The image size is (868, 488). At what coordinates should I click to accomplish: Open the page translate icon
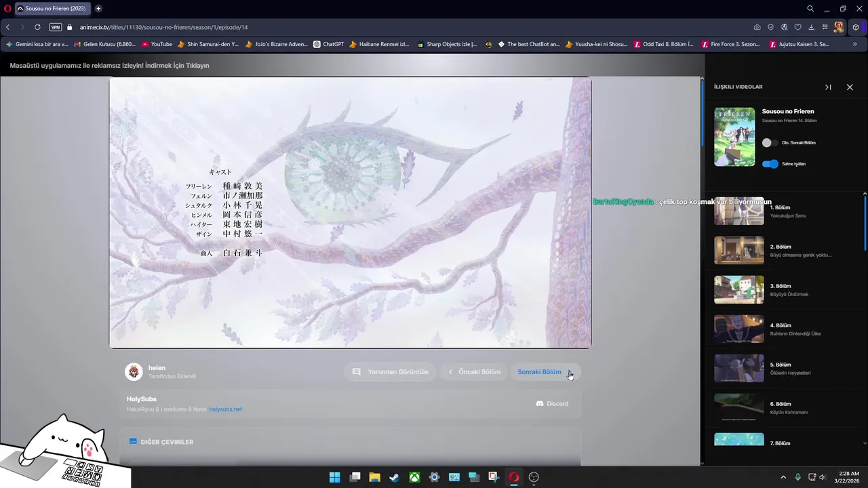click(x=784, y=27)
